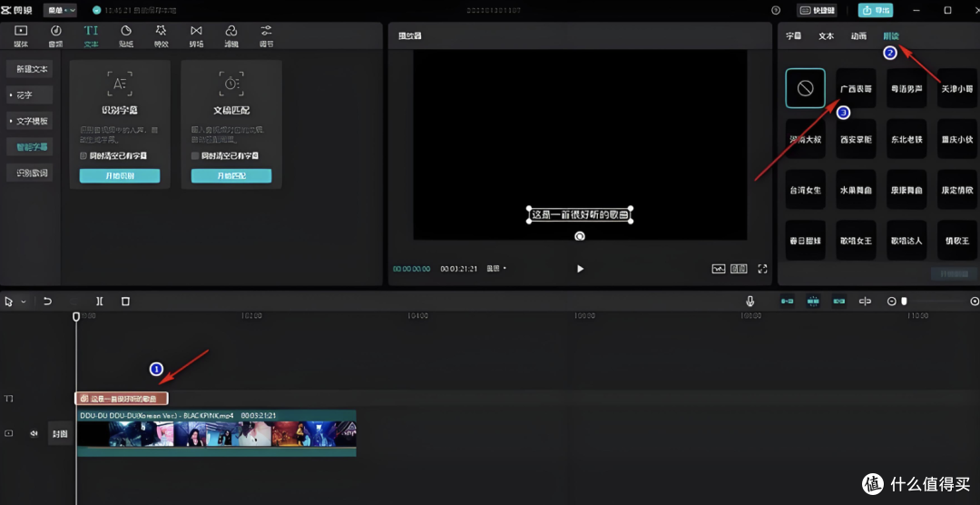
Task: Select the 粤语男声 voice tile
Action: [906, 88]
